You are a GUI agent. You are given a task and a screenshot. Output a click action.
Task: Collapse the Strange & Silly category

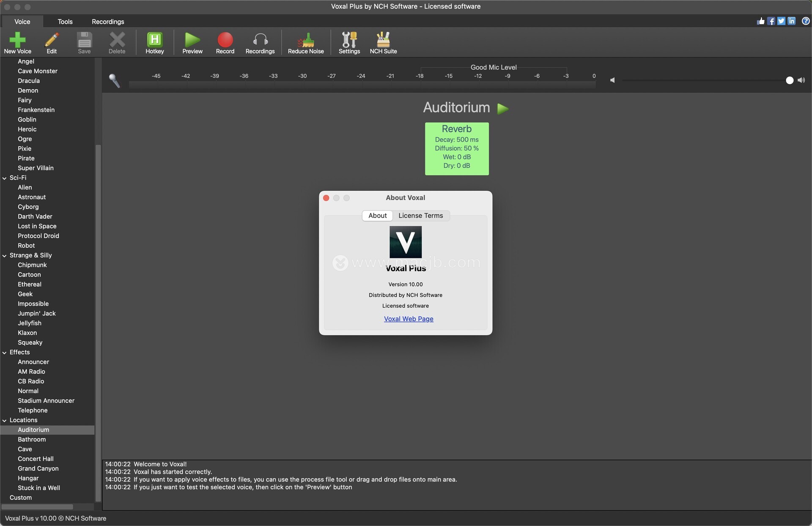tap(5, 256)
